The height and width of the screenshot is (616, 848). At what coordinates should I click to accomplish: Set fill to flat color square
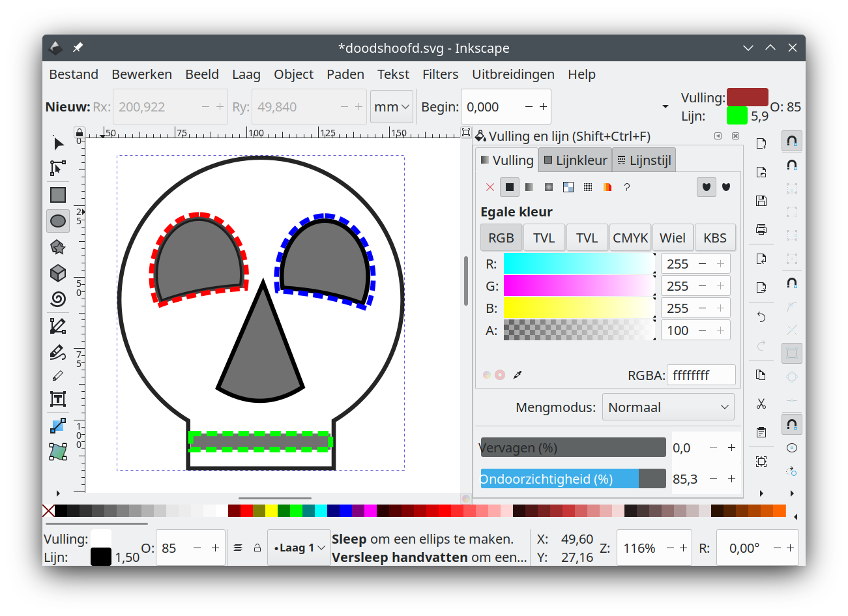tap(510, 187)
